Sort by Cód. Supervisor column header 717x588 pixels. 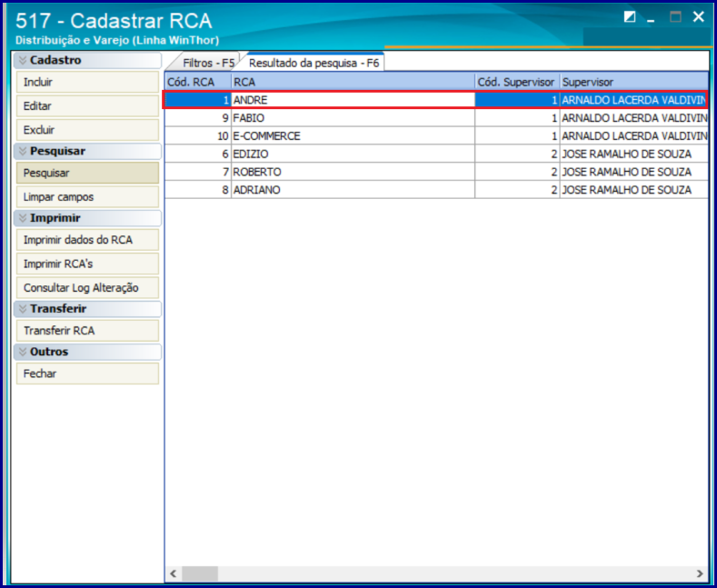tap(517, 82)
